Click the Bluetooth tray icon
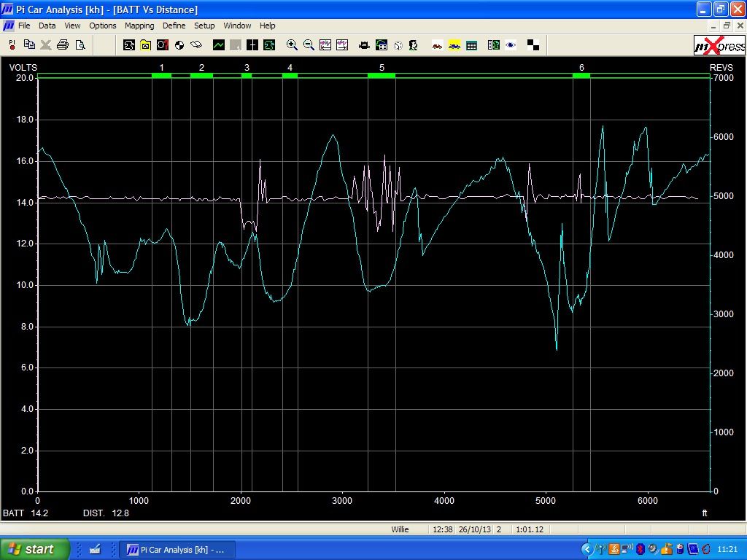This screenshot has width=747, height=560. tap(640, 550)
